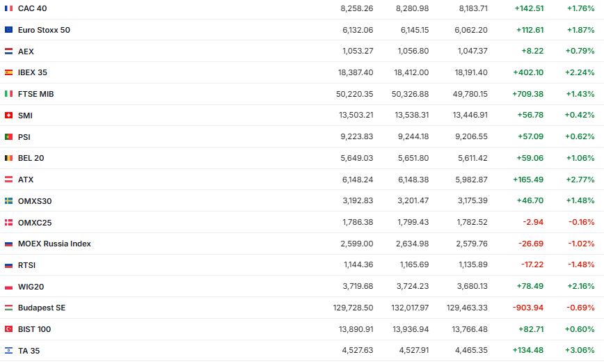
Task: Go to the Budapest SE index
Action: click(x=42, y=308)
